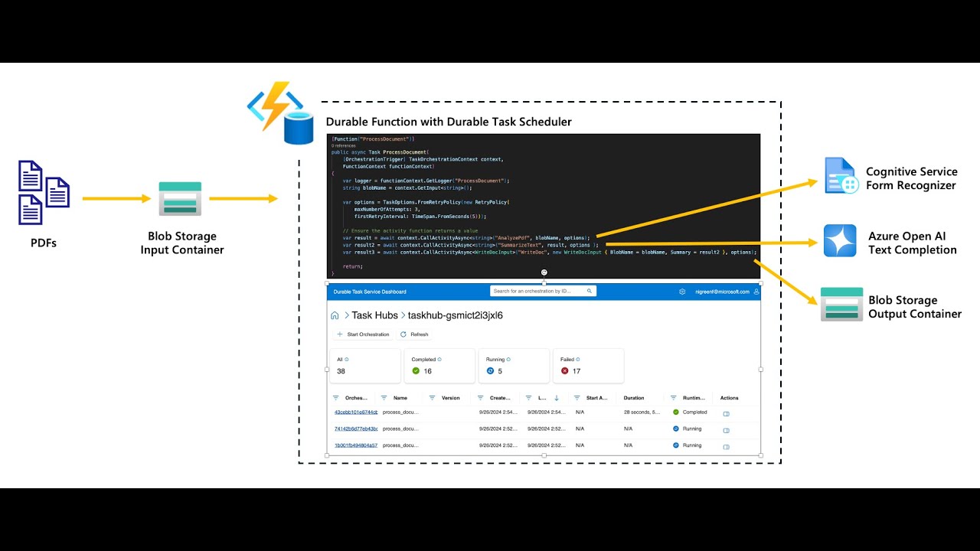Click the Version column filter icon
The image size is (980, 551).
click(x=433, y=398)
